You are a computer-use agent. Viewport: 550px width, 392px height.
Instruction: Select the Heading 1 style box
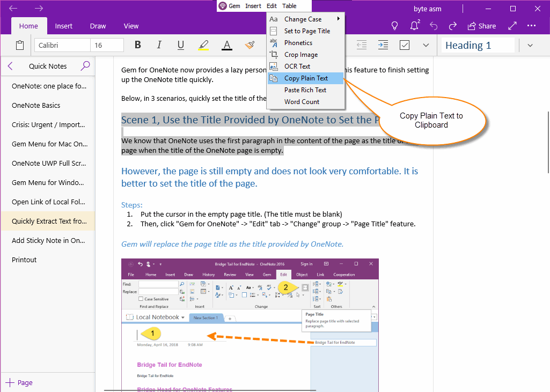click(478, 45)
